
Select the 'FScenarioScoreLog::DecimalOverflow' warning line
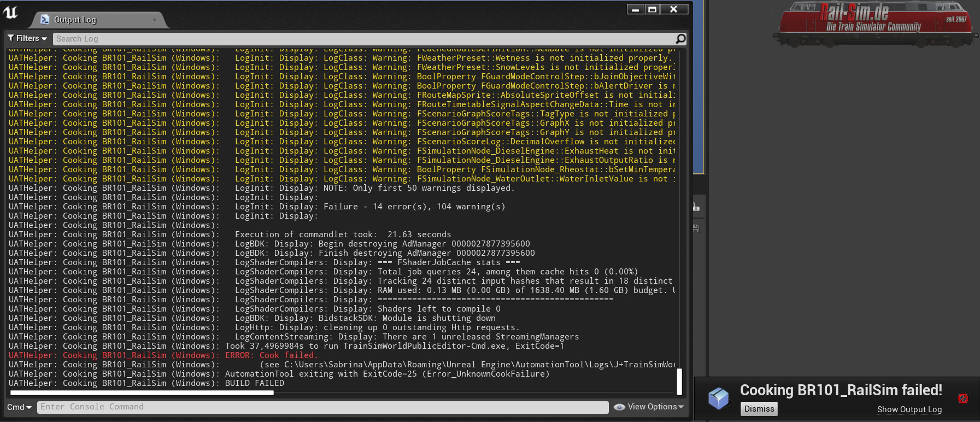click(342, 142)
